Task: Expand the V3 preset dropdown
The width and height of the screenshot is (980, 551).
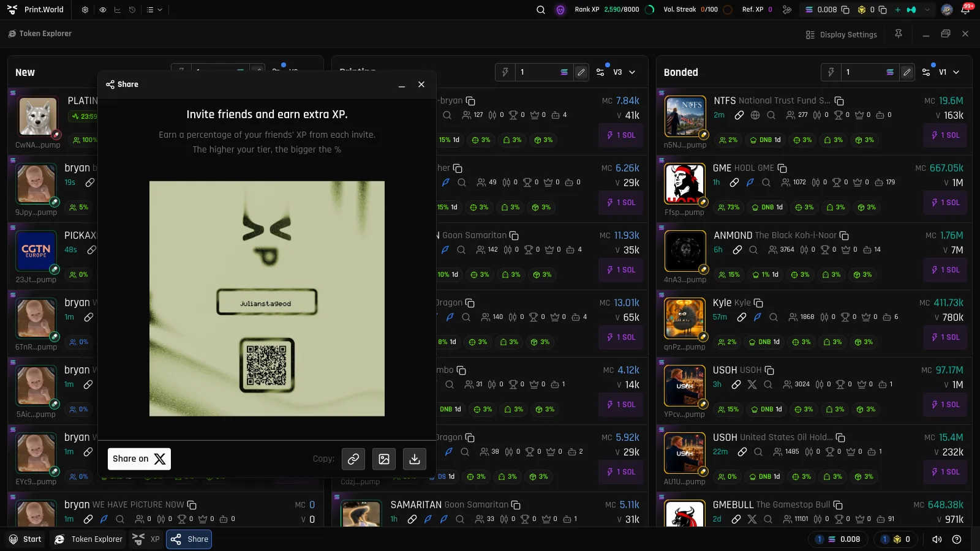Action: coord(624,72)
